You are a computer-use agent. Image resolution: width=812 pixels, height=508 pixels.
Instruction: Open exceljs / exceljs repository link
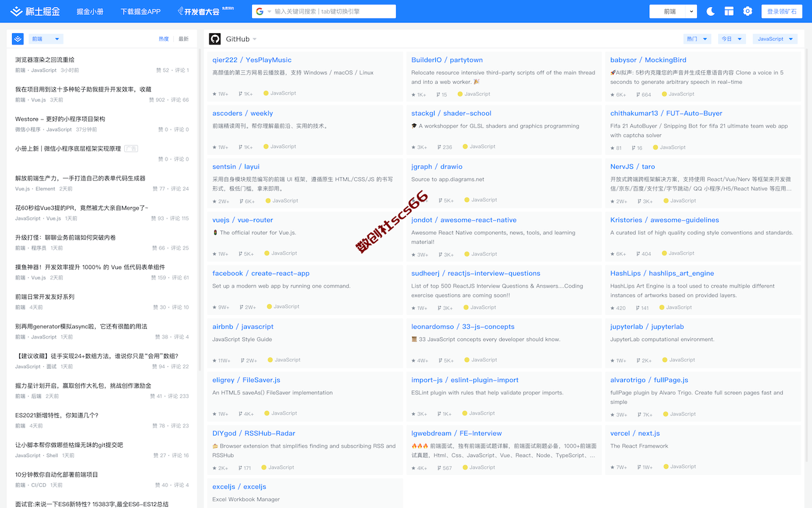239,486
